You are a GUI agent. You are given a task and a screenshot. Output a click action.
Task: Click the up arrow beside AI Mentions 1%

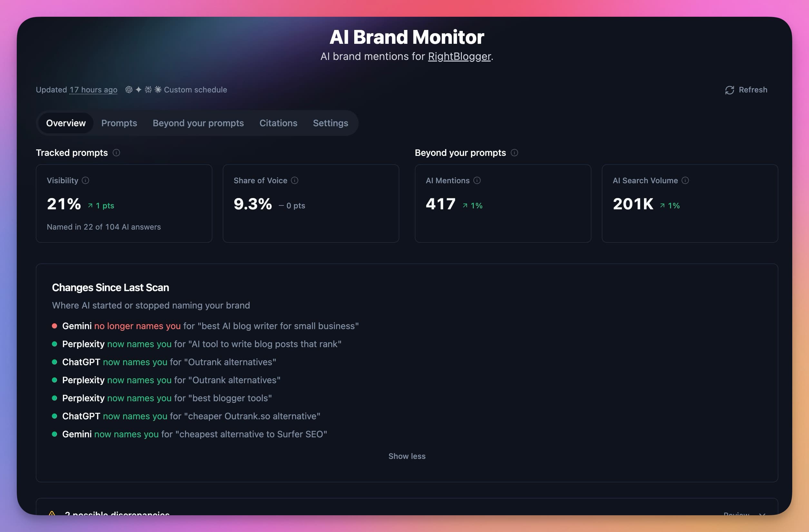coord(465,205)
